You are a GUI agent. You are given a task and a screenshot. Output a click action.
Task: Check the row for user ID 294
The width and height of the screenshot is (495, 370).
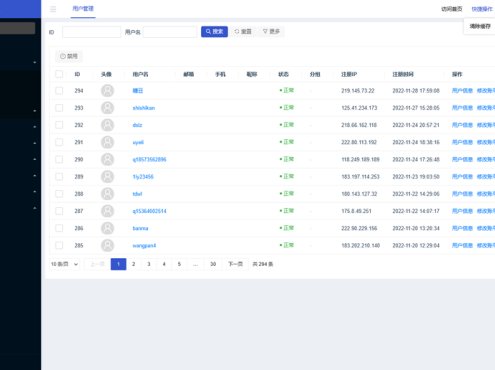(x=59, y=91)
